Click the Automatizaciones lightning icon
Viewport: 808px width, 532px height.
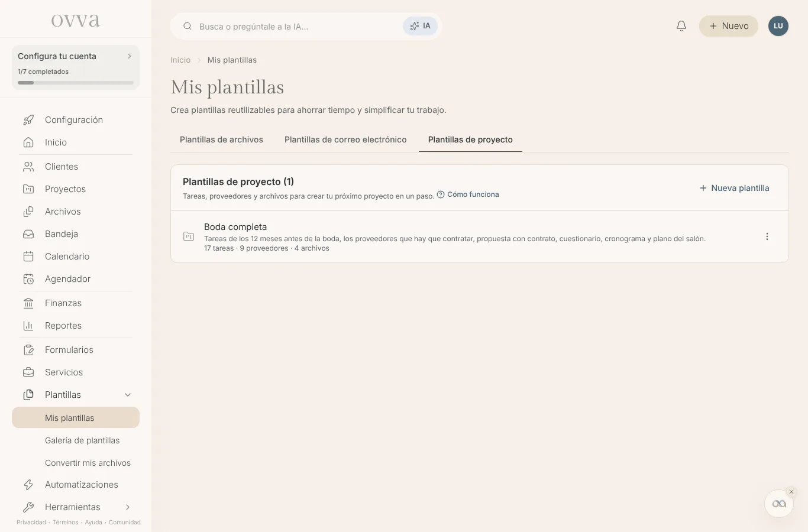coord(28,485)
